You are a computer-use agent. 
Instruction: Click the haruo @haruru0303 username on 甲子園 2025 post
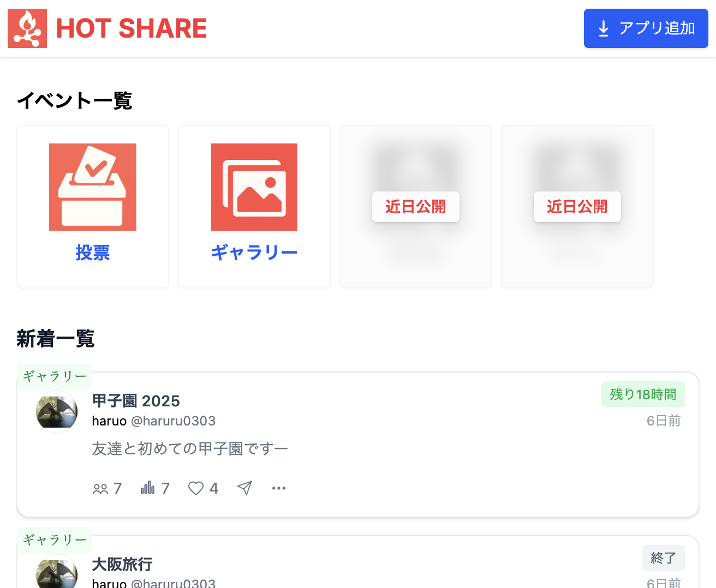point(154,421)
